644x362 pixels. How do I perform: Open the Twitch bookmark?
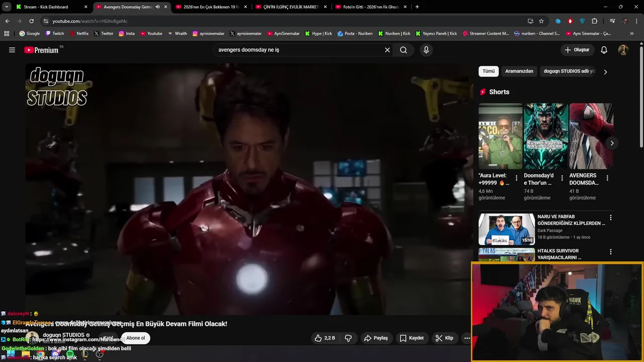pos(55,34)
